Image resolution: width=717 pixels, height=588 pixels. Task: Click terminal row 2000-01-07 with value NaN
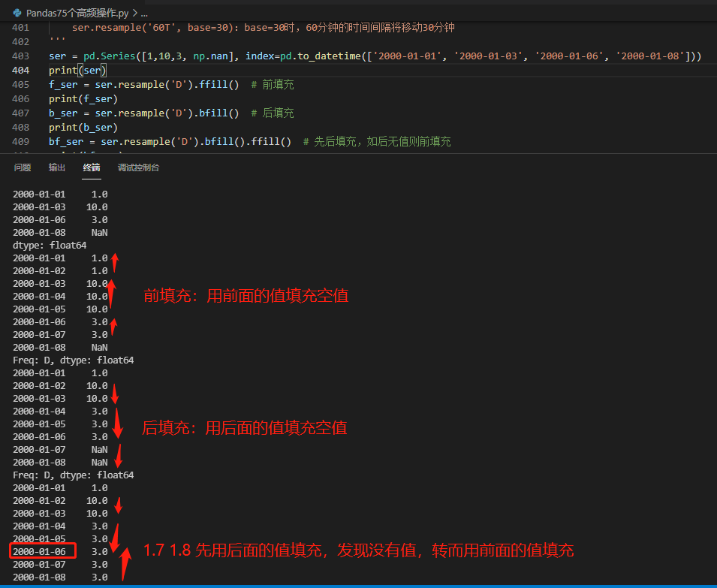(60, 450)
